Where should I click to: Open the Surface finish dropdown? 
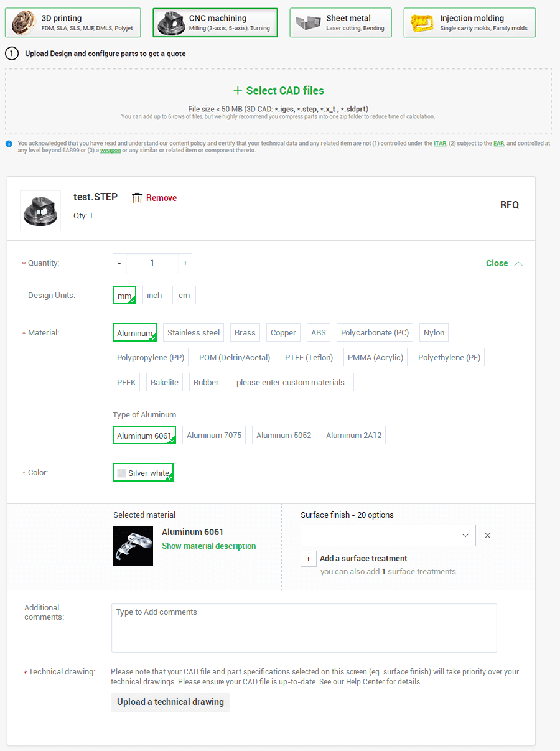click(x=388, y=536)
